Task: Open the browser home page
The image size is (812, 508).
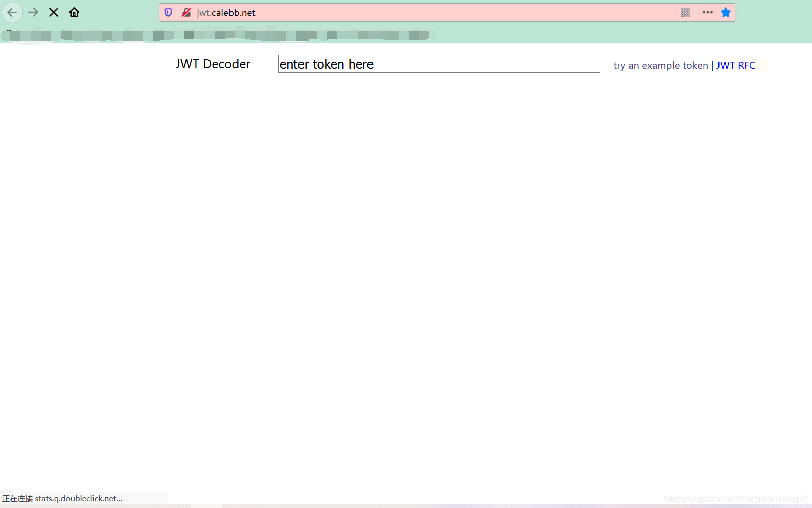Action: pyautogui.click(x=74, y=13)
